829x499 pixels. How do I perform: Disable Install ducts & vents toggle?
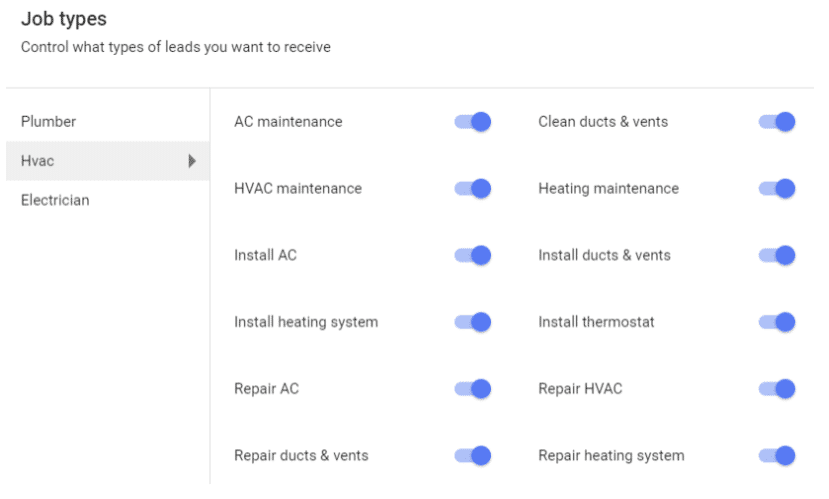click(x=776, y=255)
